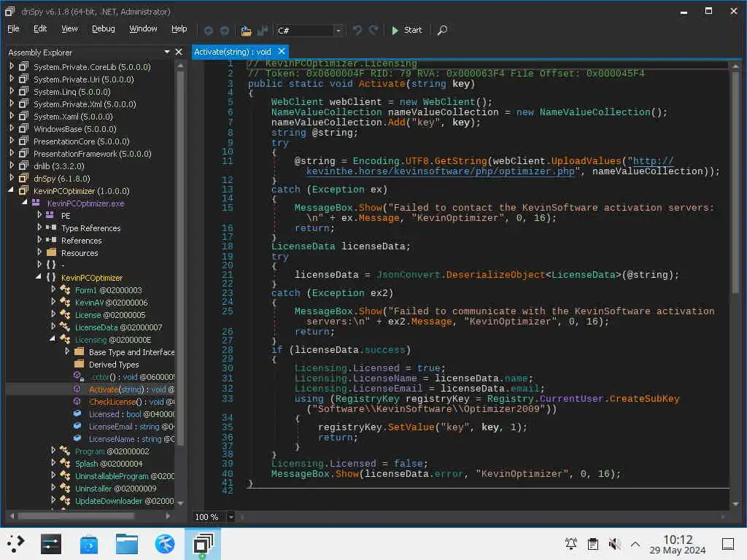Viewport: 747px width, 560px height.
Task: Collapse the KevinPCOptimizer.exe module node
Action: pos(24,203)
